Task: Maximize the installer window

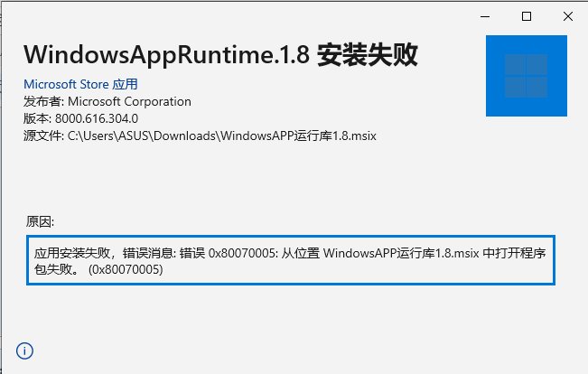Action: [527, 16]
